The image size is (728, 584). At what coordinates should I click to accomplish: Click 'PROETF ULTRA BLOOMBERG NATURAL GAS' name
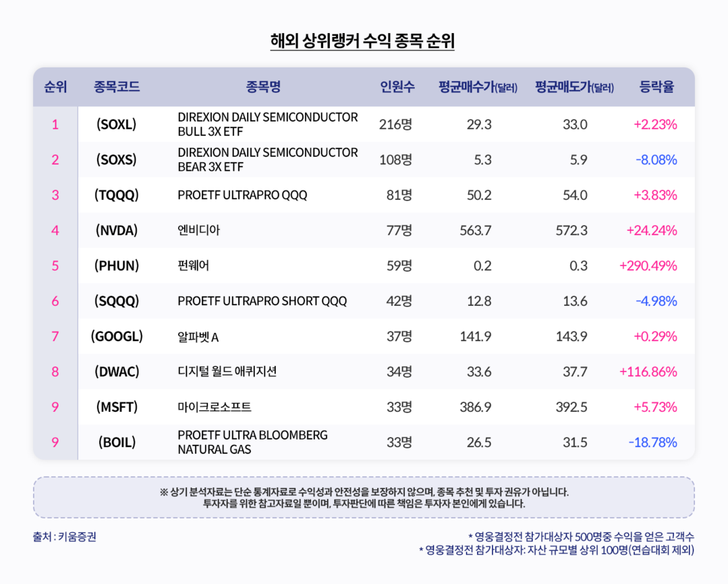(x=252, y=442)
